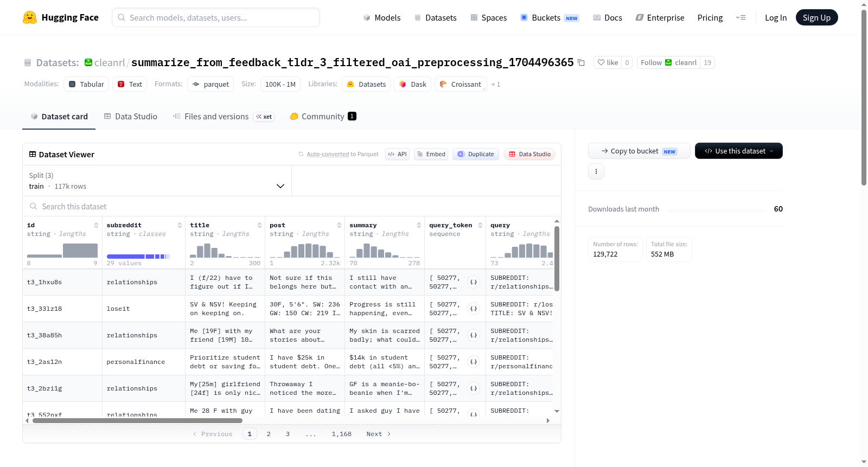This screenshot has width=868, height=467.
Task: Click the subreddit classes distribution bar
Action: click(138, 256)
